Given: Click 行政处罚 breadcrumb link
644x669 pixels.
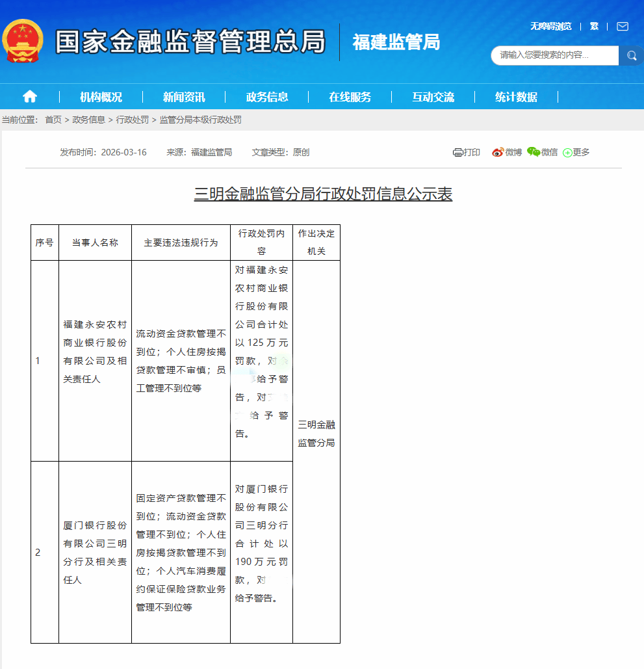Looking at the screenshot, I should pos(132,120).
